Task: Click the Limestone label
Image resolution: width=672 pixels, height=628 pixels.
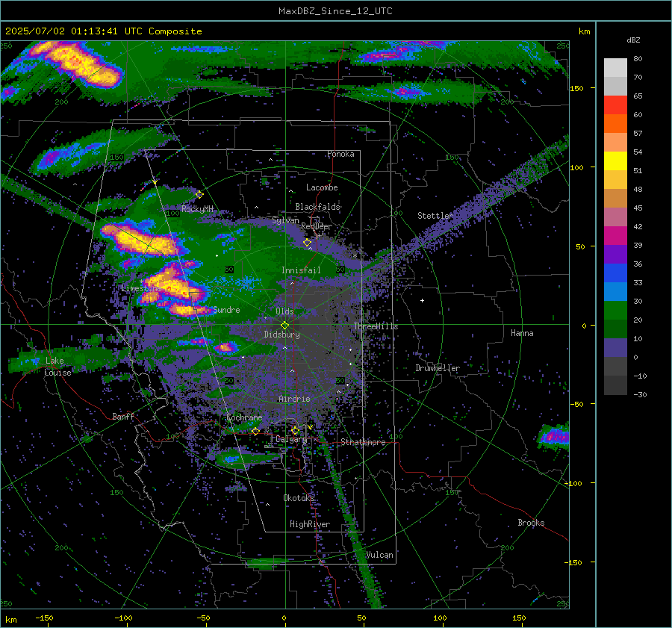Action: point(140,288)
